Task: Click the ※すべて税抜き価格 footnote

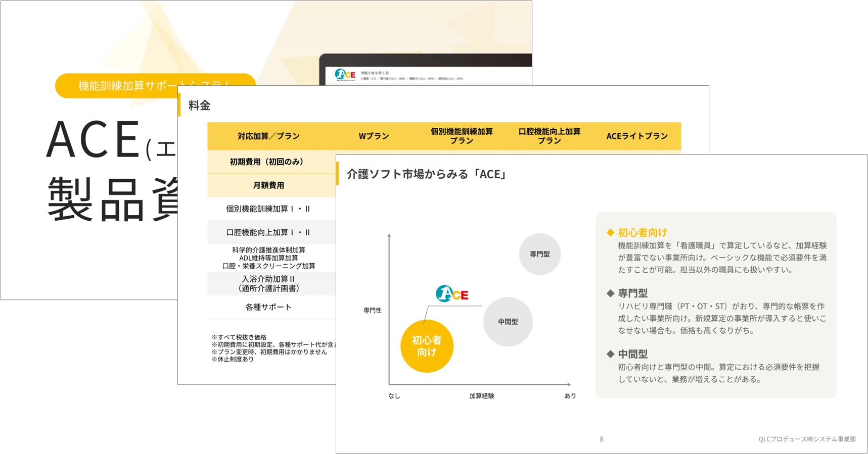Action: click(x=239, y=337)
